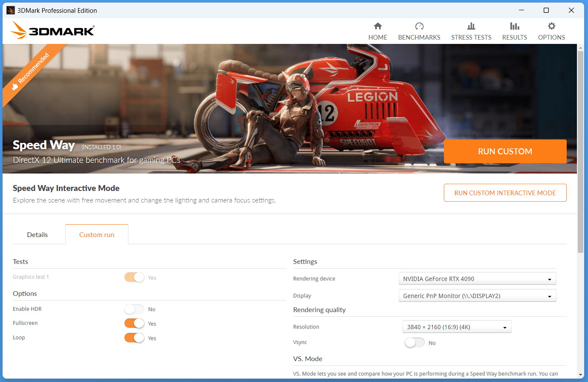588x382 pixels.
Task: Click the Rendering quality heading
Action: (x=319, y=310)
